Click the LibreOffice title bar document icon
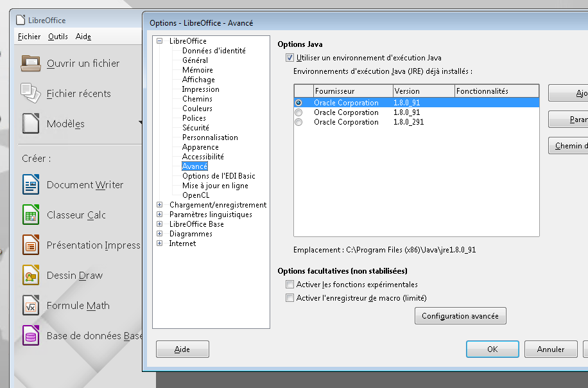This screenshot has width=588, height=388. (x=21, y=20)
